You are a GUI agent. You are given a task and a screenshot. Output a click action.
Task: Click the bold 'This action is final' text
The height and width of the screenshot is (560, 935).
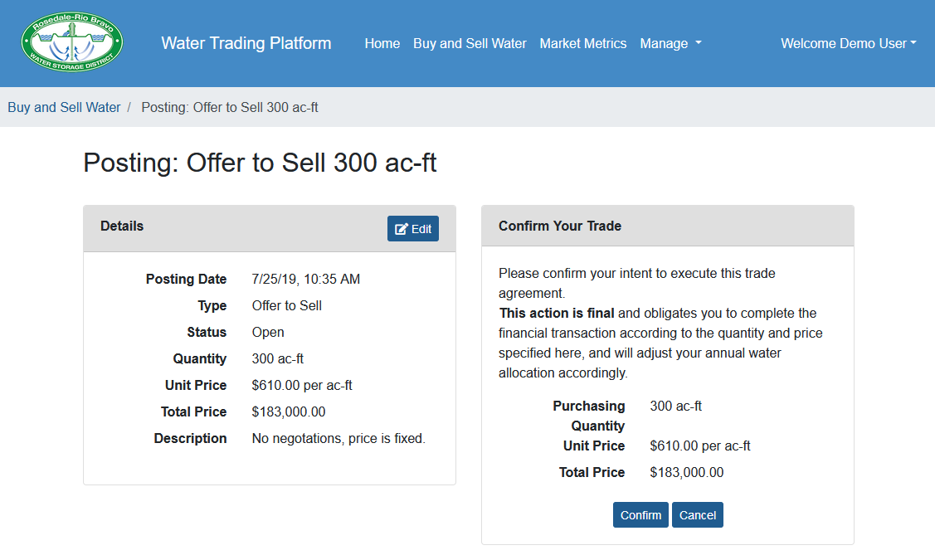pos(557,313)
